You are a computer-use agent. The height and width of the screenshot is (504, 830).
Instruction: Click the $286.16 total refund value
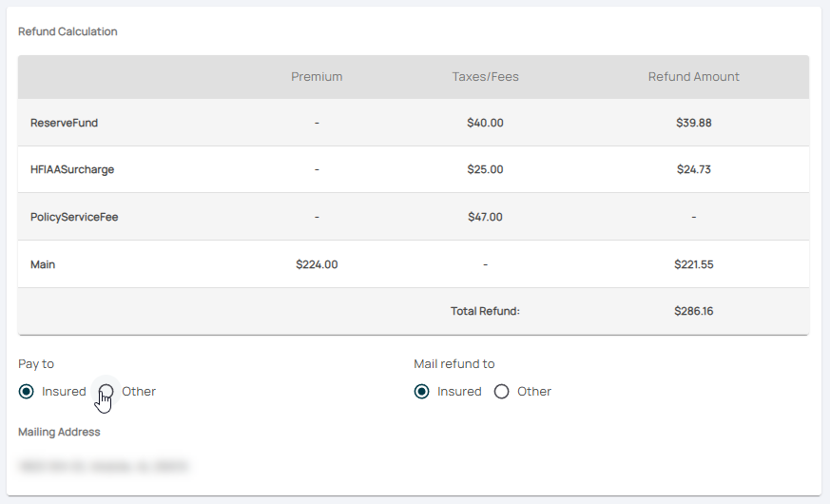click(x=693, y=311)
